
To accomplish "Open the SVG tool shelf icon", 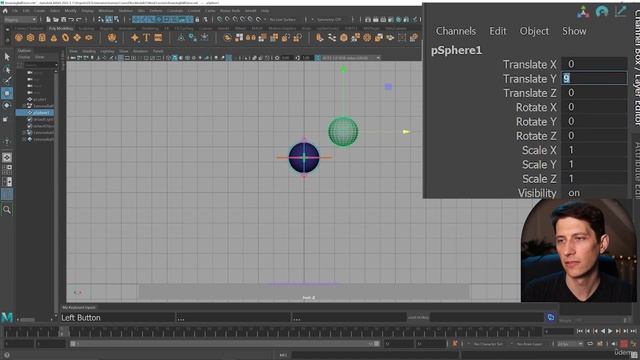I will pos(158,38).
